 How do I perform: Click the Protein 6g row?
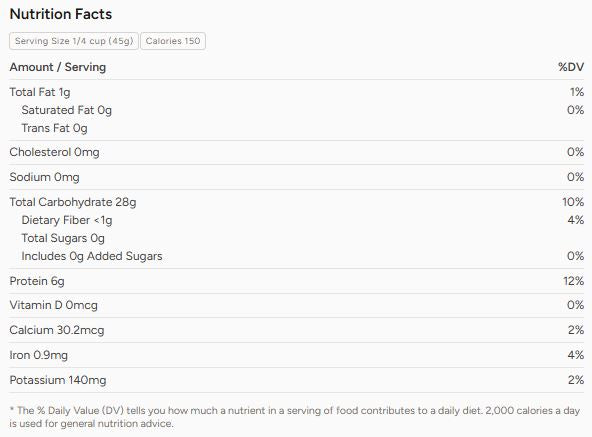[x=297, y=281]
